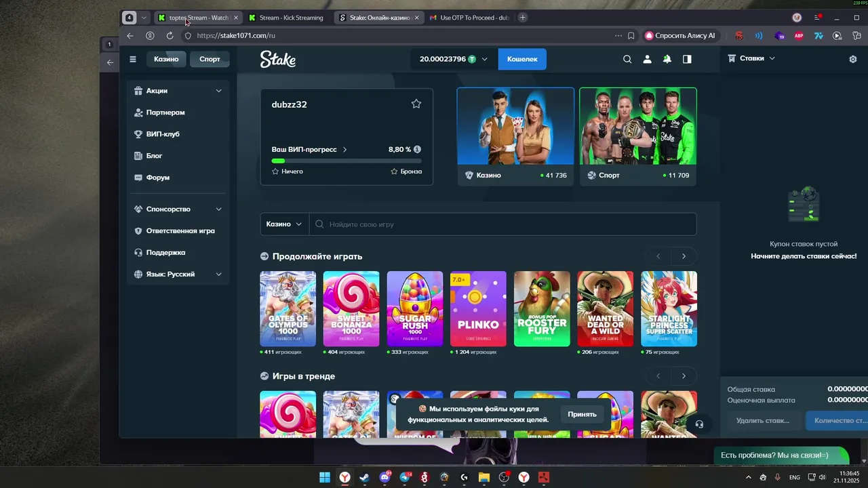Click the Есть проблема? Мы на связи chat button

pyautogui.click(x=781, y=455)
